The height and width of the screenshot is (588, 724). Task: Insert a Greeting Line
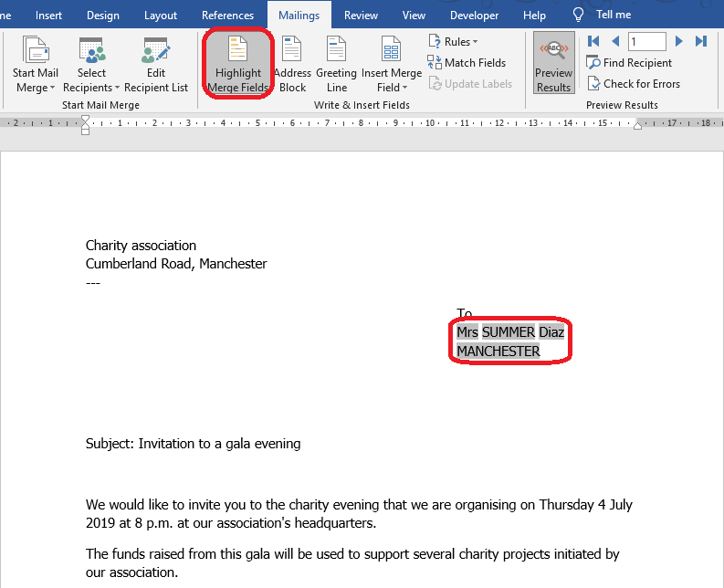point(336,65)
